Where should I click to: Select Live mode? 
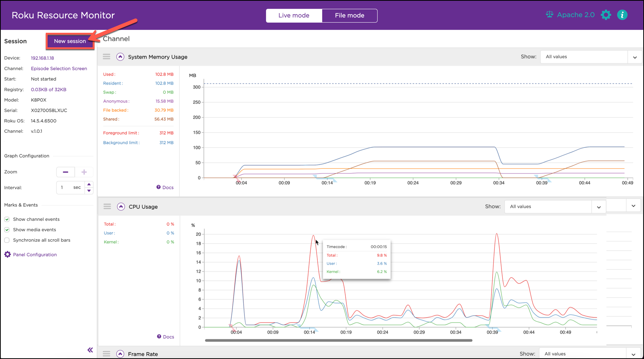(x=294, y=15)
